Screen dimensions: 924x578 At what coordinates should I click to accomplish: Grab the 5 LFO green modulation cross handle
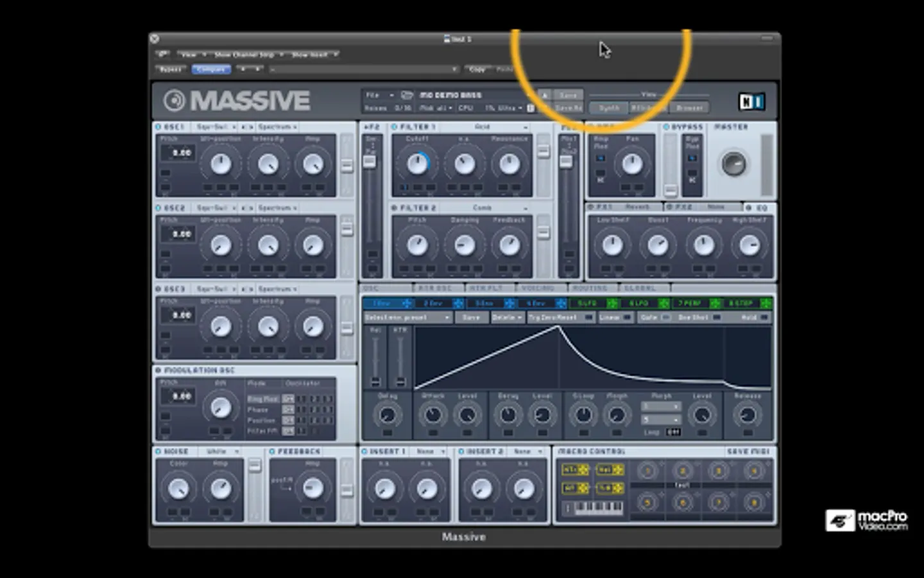[612, 303]
